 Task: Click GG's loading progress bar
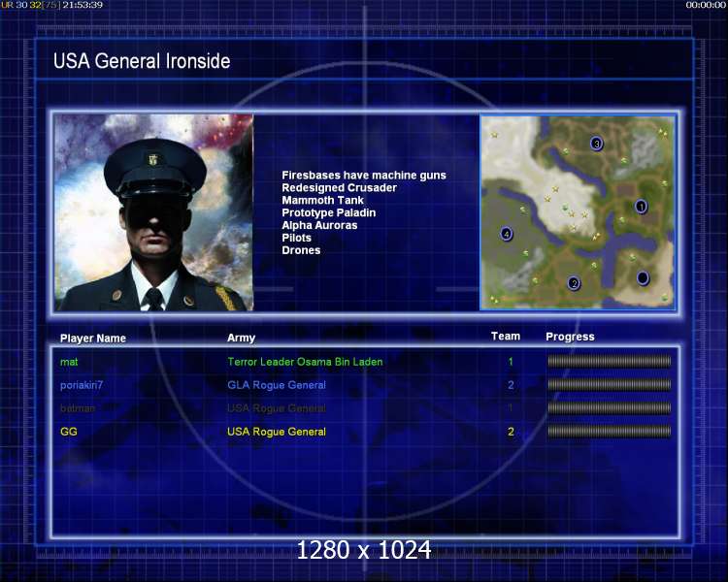tap(610, 432)
